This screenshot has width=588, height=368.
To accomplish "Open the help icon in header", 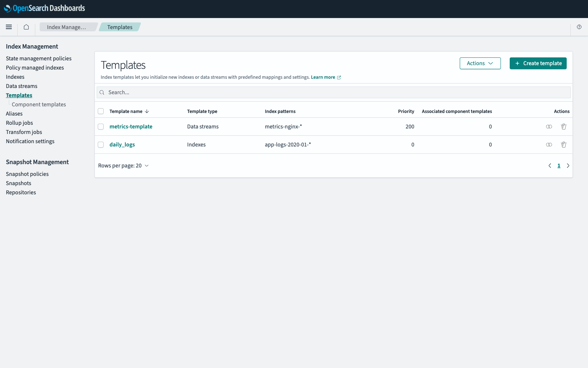I will [579, 27].
